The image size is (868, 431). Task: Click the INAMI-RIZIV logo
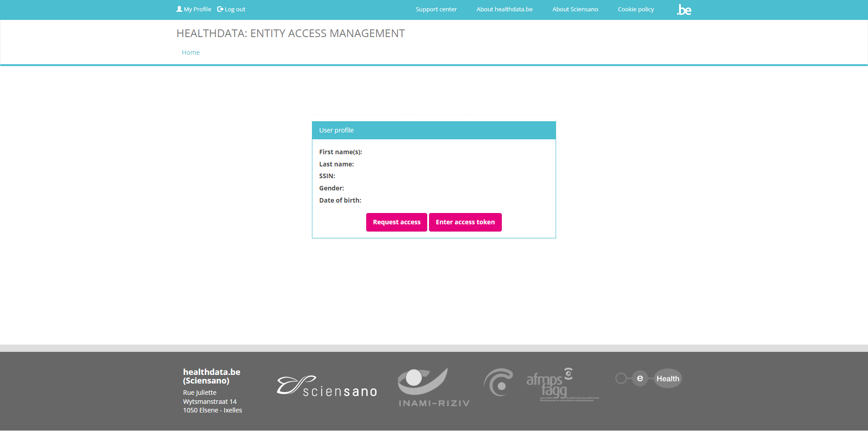(434, 387)
